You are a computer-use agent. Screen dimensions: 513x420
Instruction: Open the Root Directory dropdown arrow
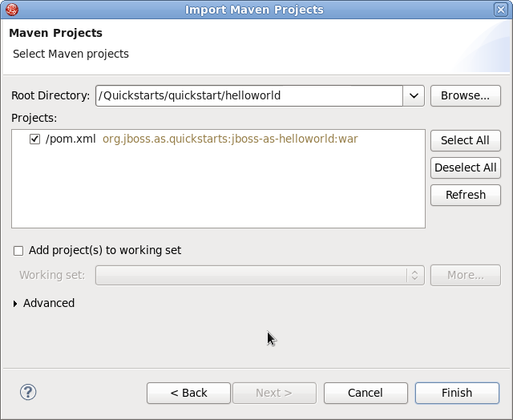click(414, 95)
